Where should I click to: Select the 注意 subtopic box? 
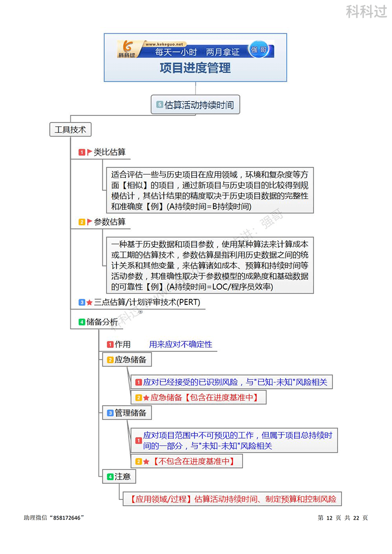[119, 476]
